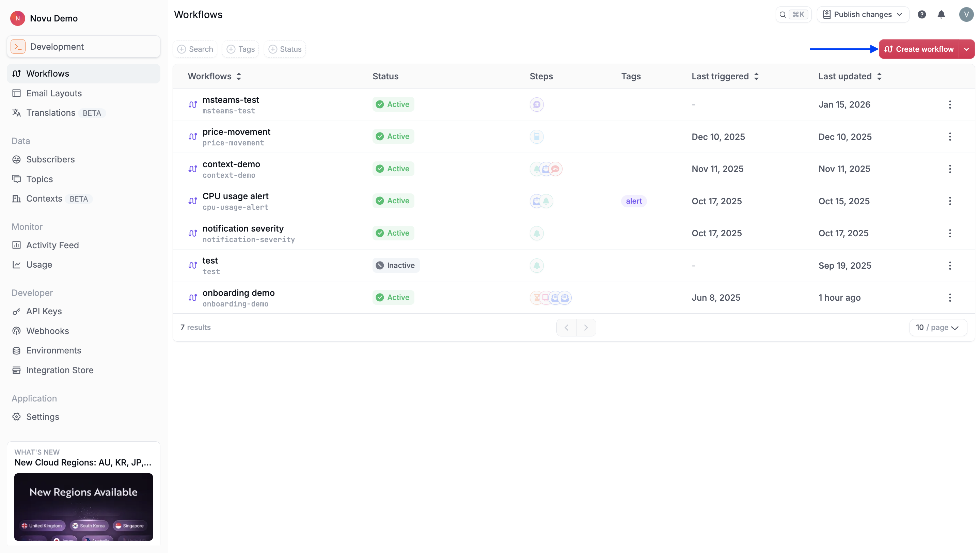This screenshot has height=553, width=980.
Task: Switch to the Development environment selector
Action: pyautogui.click(x=83, y=46)
